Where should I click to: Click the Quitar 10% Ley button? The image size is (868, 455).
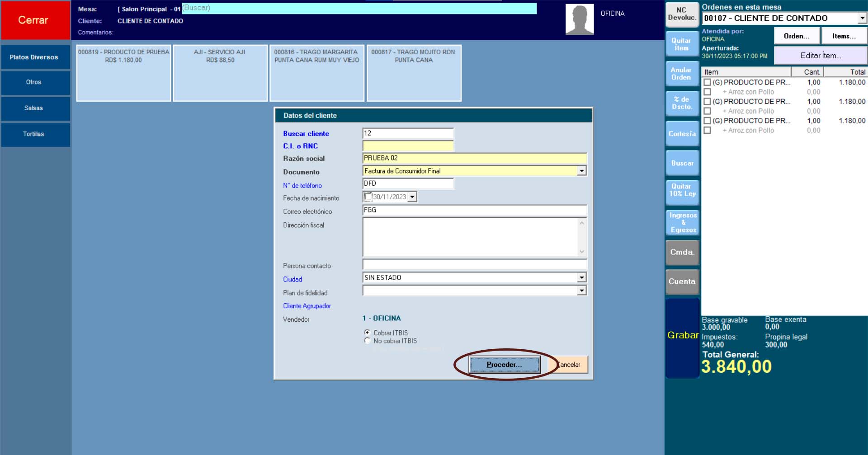[682, 190]
